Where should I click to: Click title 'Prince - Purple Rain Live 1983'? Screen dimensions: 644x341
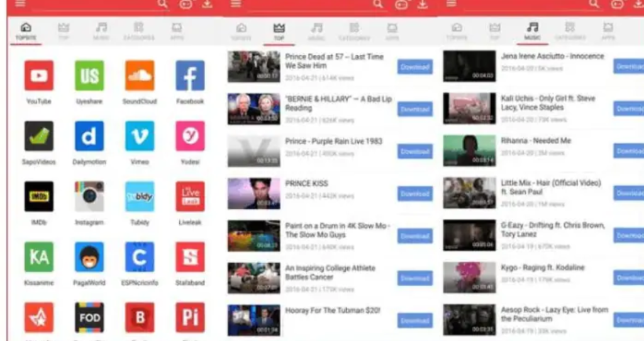tap(333, 142)
